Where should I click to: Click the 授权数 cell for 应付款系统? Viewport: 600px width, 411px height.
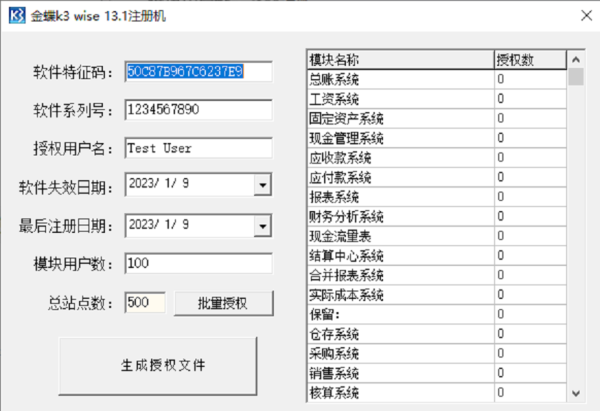click(530, 177)
